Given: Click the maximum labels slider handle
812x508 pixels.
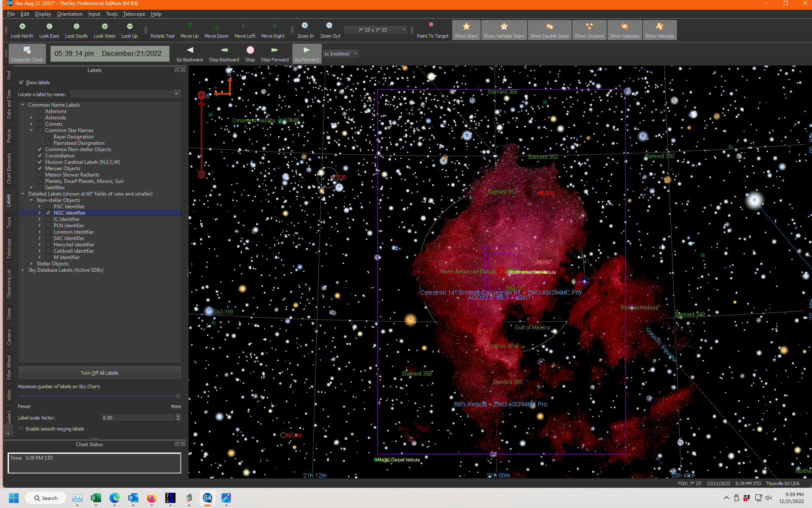Looking at the screenshot, I should (x=178, y=396).
